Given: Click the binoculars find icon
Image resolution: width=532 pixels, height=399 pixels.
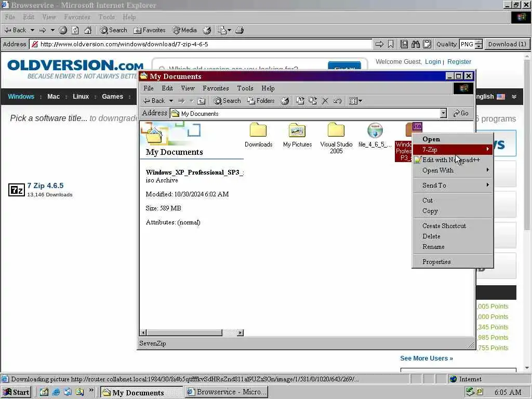Looking at the screenshot, I should point(416,44).
